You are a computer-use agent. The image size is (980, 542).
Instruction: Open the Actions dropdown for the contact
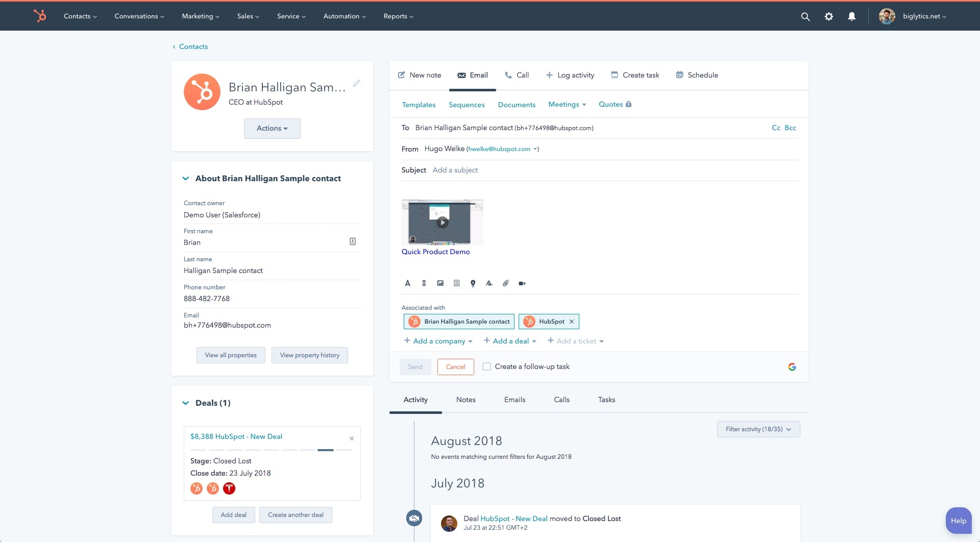pyautogui.click(x=272, y=128)
